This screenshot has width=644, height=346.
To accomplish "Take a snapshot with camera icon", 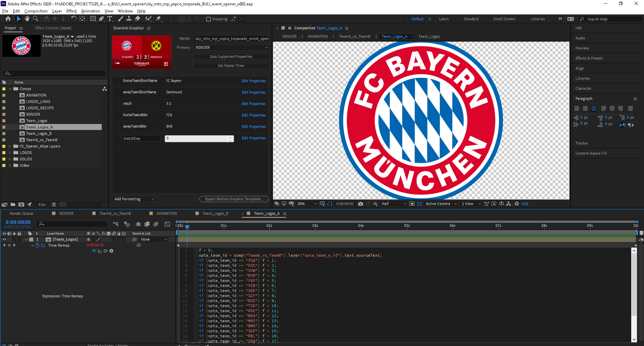I will (361, 204).
